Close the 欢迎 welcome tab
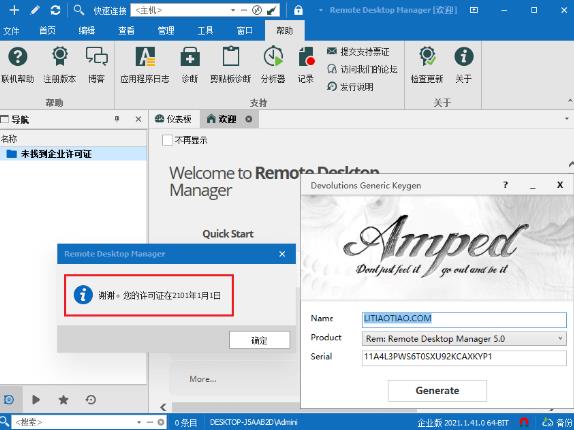574x430 pixels. pyautogui.click(x=249, y=119)
